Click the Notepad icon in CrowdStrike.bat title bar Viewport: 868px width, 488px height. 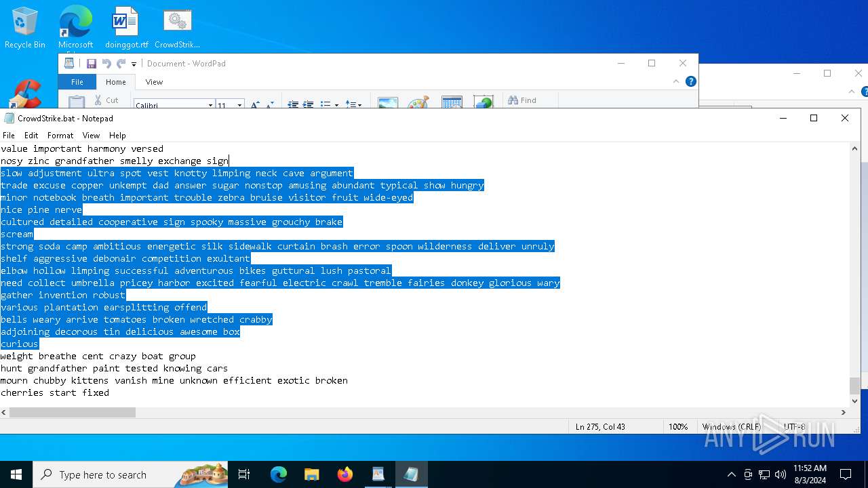click(9, 118)
